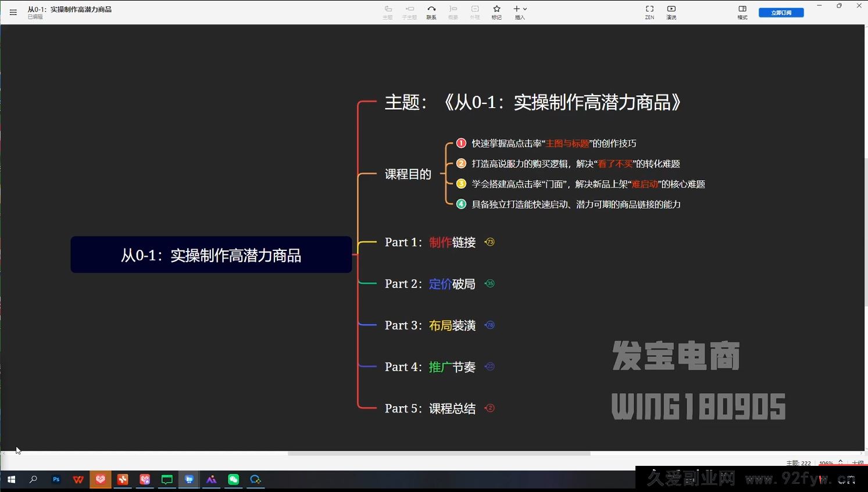Expand the 插入 dropdown arrow
Screen dimensions: 868x492
coord(525,9)
